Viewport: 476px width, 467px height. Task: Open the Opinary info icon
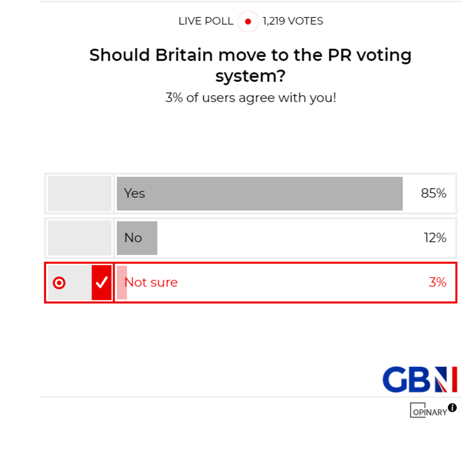coord(454,408)
